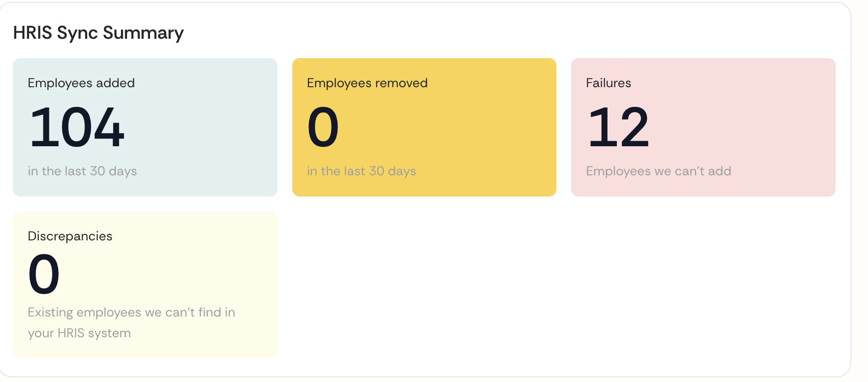This screenshot has height=382, width=868.
Task: Click 'in the last 30 days' in yellow card
Action: point(362,171)
